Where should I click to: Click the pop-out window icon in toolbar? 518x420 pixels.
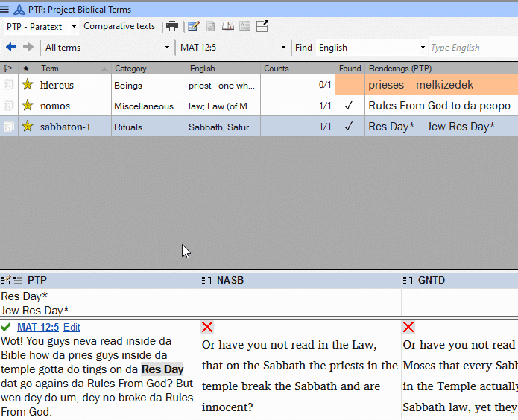click(262, 26)
